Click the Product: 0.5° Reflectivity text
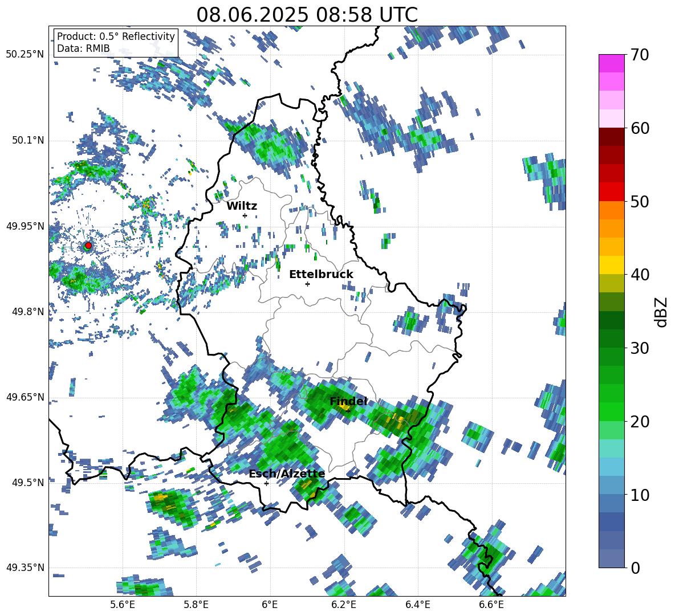Viewport: 675px width, 616px height. click(116, 36)
